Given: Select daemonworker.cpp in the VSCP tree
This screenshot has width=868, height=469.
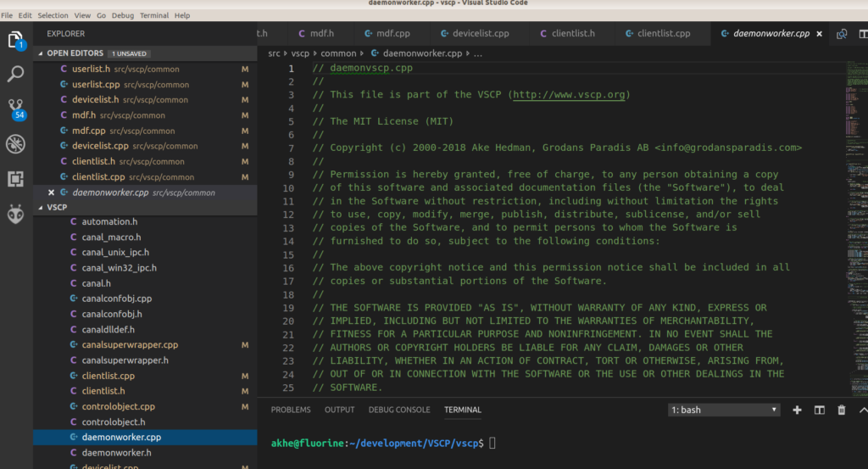Looking at the screenshot, I should pos(145,437).
